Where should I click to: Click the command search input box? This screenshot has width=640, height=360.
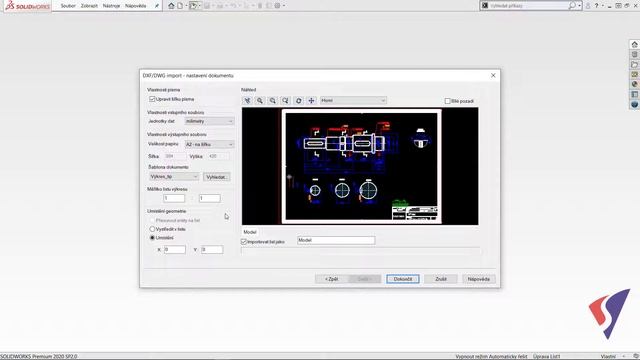click(x=528, y=5)
